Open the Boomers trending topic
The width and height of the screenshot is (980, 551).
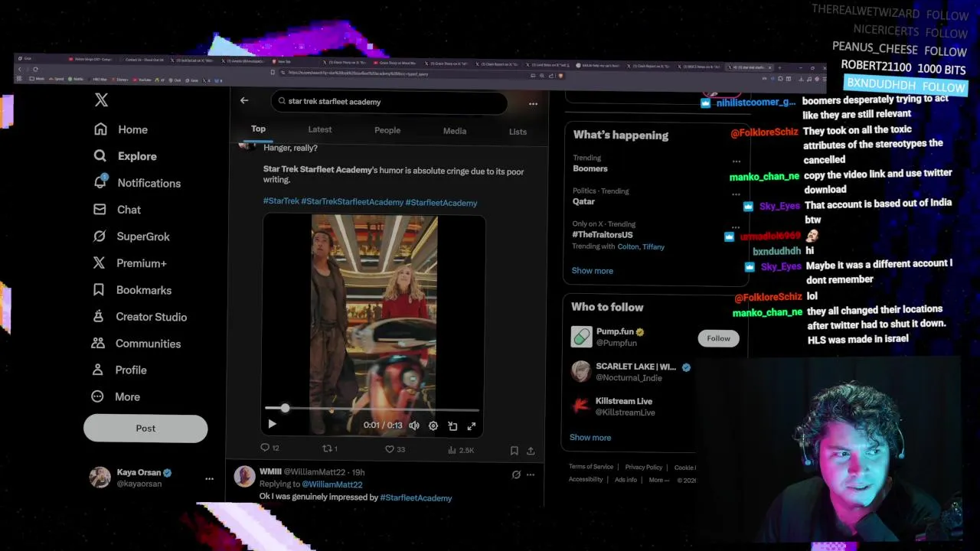pos(590,168)
